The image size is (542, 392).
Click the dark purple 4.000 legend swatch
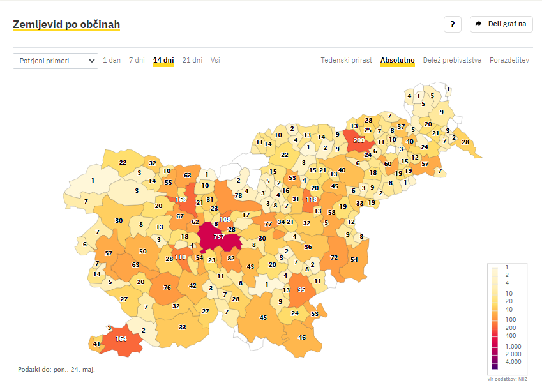point(495,362)
